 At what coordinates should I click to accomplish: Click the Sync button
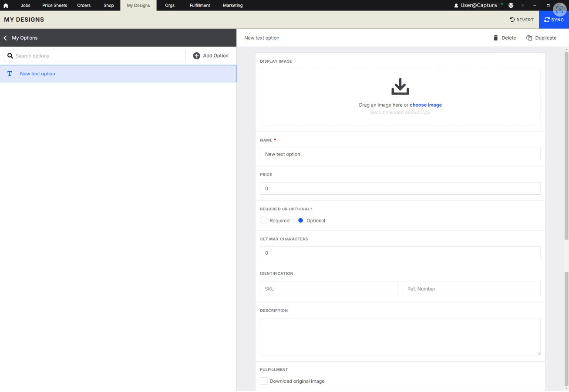tap(554, 20)
